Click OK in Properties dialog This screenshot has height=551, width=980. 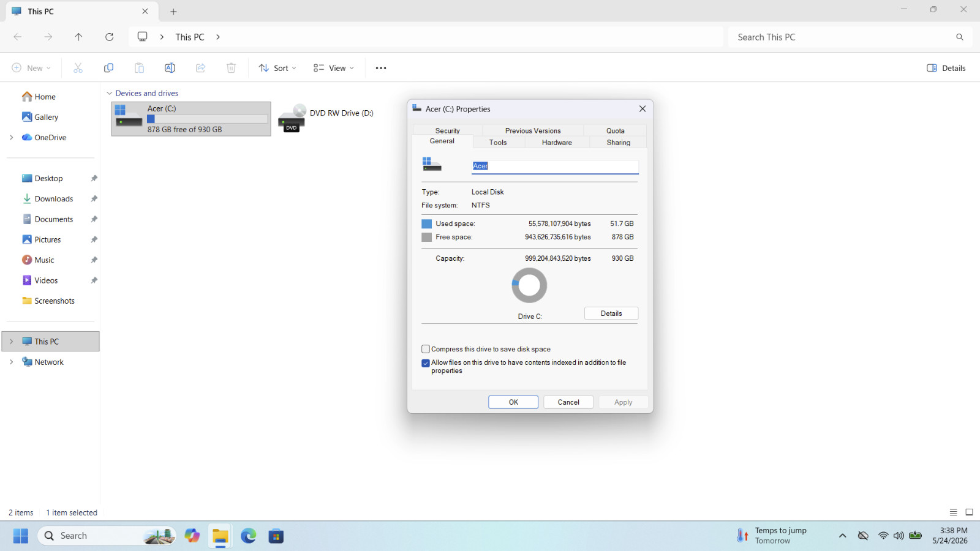pos(513,402)
